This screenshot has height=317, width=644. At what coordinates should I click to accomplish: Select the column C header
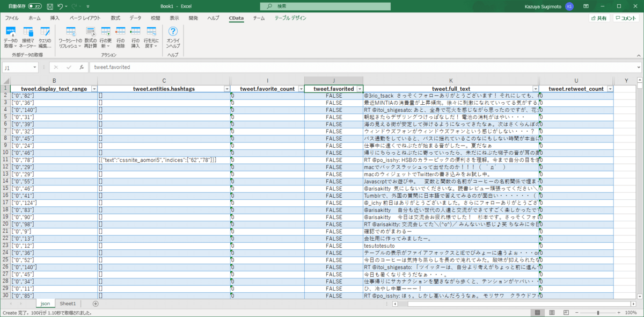point(164,81)
